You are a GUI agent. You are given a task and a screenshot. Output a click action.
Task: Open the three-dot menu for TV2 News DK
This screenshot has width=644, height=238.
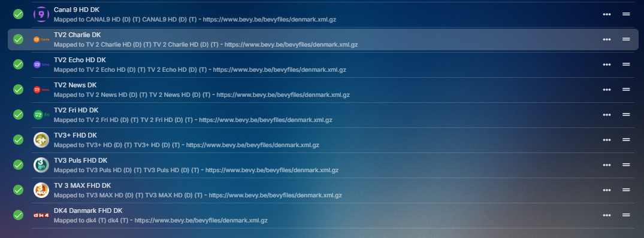tap(607, 89)
